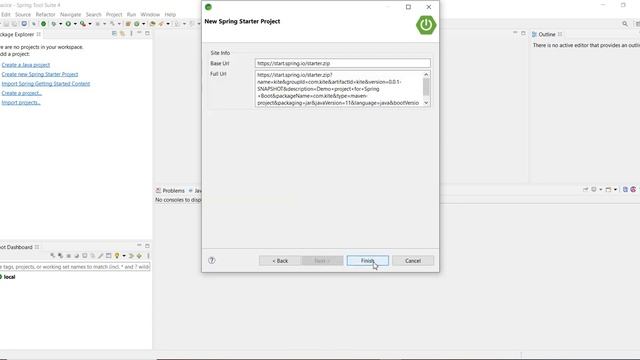Viewport: 640px width, 360px height.
Task: Click the Boot Dashboard tag filter field
Action: pos(75,267)
